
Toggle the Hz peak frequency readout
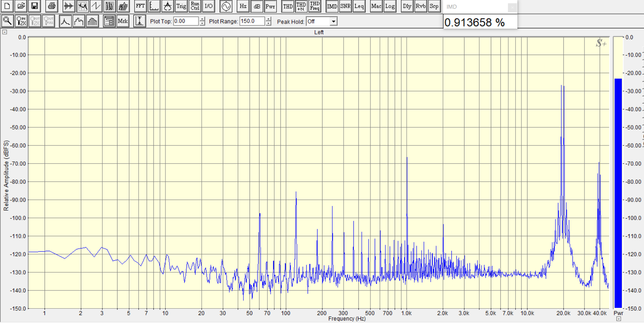point(243,6)
